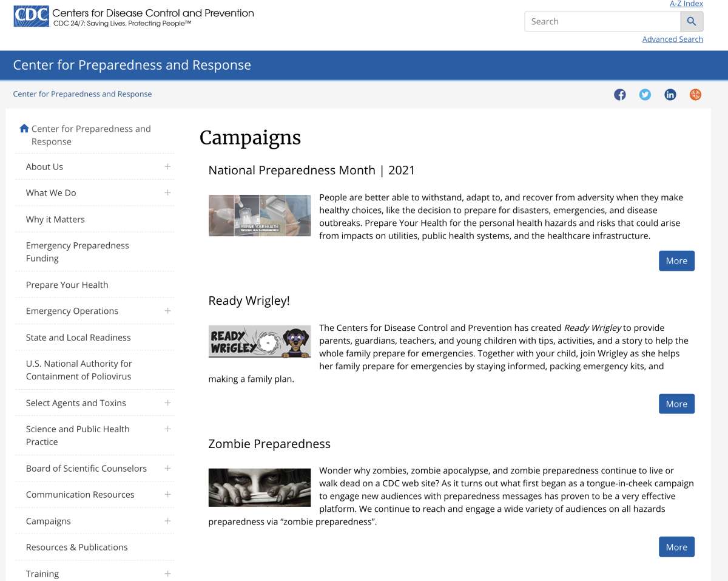Open the Prepare Your Health thumbnail
Image resolution: width=728 pixels, height=581 pixels.
pyautogui.click(x=260, y=216)
